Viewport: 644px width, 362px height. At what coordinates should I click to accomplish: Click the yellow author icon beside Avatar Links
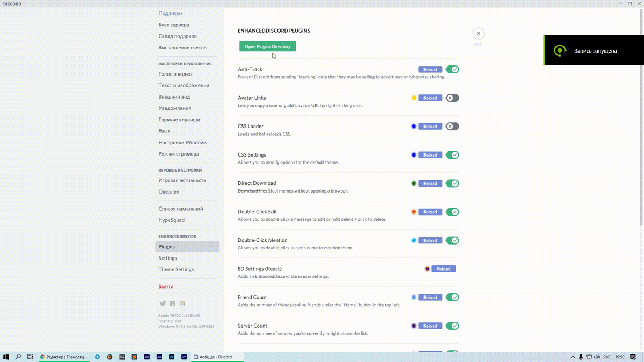[x=414, y=98]
